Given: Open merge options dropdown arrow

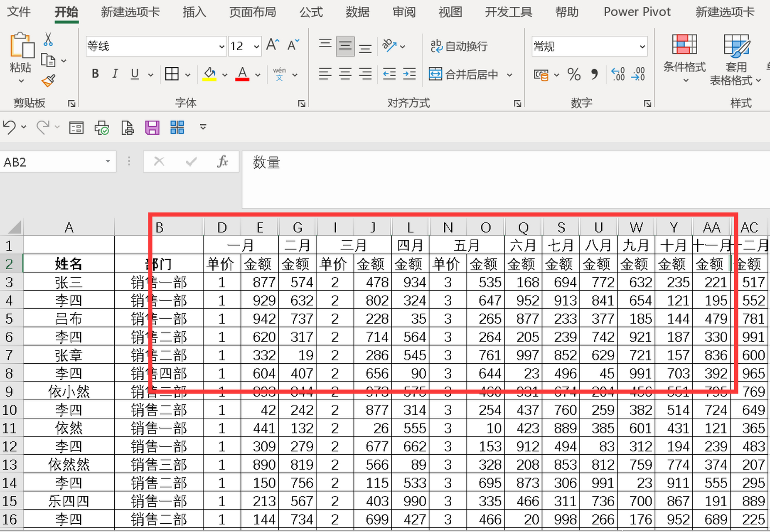Looking at the screenshot, I should 509,75.
